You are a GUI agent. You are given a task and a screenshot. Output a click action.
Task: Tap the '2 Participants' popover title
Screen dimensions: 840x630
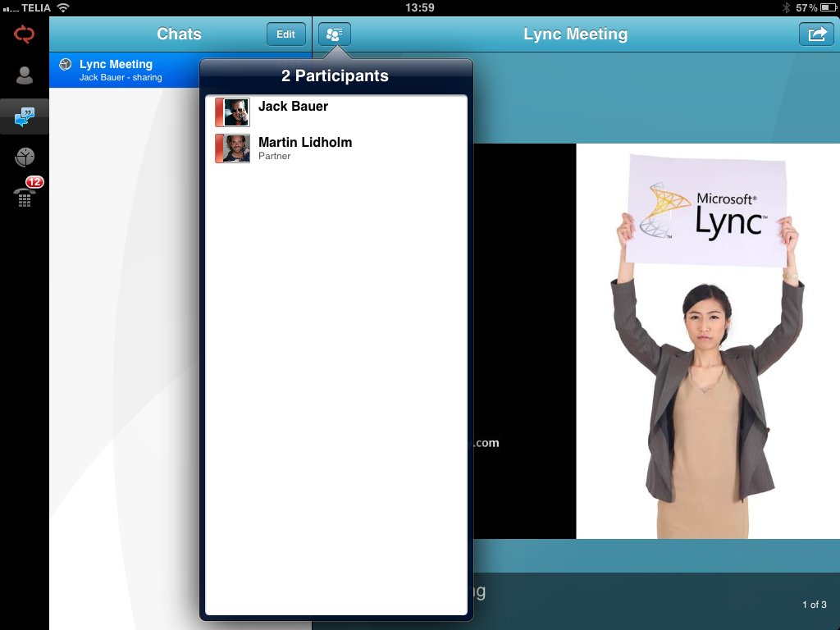pos(335,75)
